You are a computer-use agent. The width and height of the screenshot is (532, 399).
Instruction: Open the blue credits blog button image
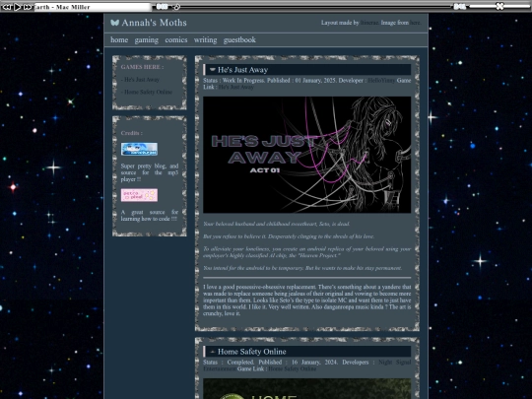(139, 149)
